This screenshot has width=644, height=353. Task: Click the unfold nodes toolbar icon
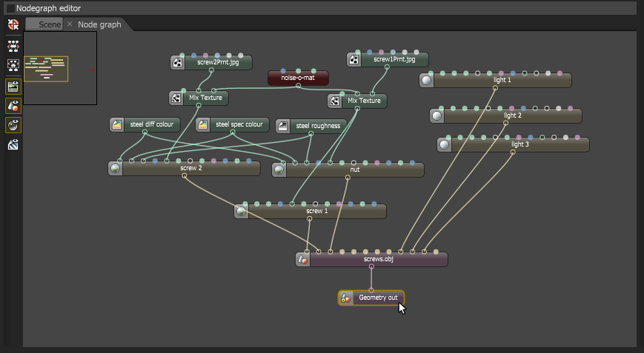13,45
